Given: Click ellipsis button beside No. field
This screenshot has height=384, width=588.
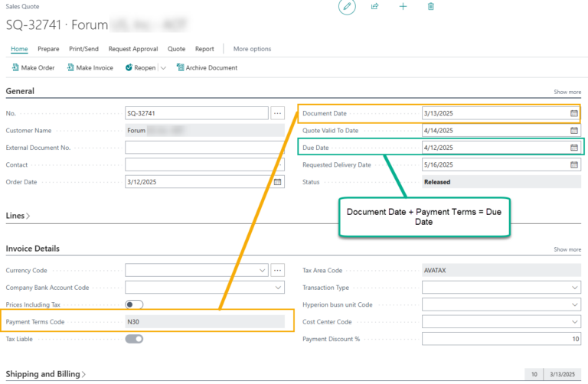Looking at the screenshot, I should 277,113.
